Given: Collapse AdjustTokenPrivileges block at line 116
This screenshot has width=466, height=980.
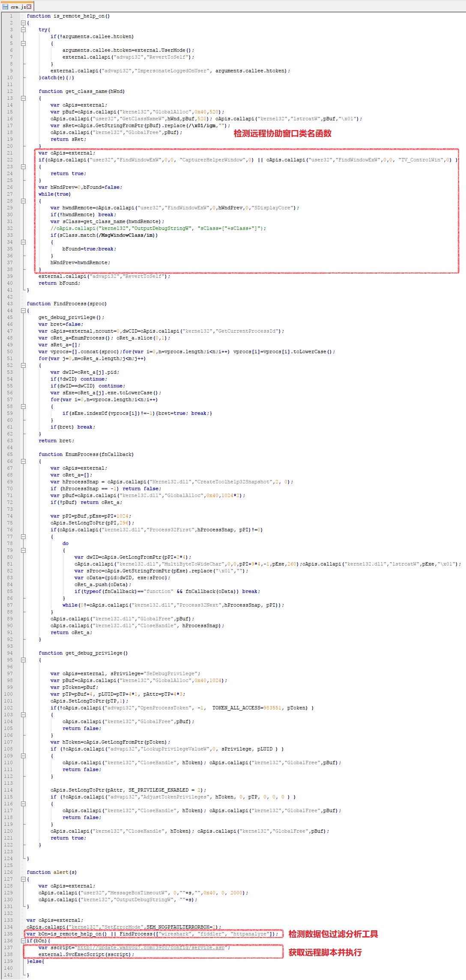Looking at the screenshot, I should click(23, 804).
